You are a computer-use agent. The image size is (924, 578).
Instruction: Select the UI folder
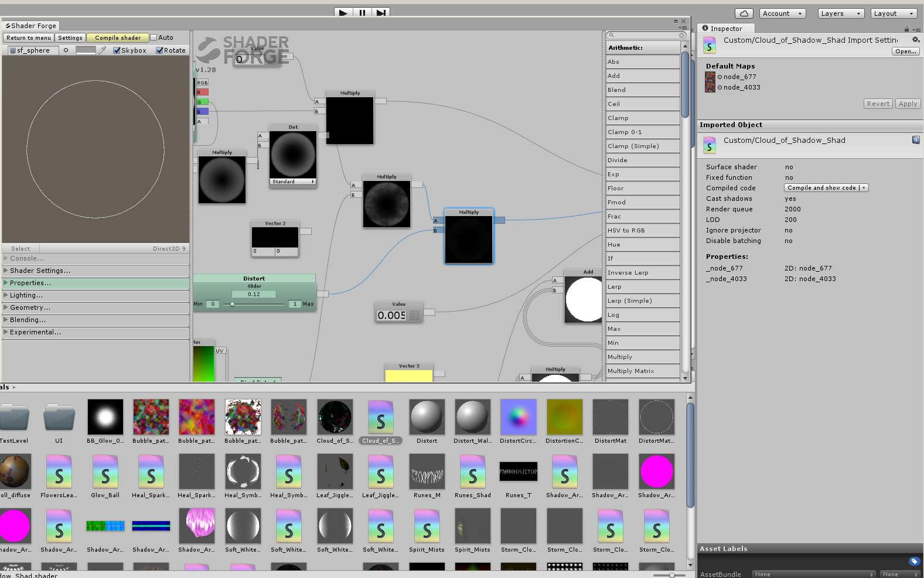(59, 422)
